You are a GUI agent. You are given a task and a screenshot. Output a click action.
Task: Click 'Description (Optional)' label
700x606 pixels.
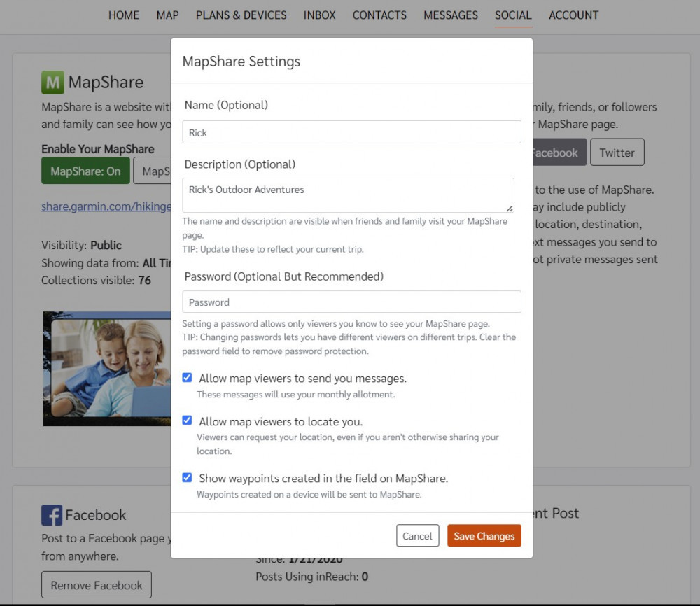click(x=239, y=164)
